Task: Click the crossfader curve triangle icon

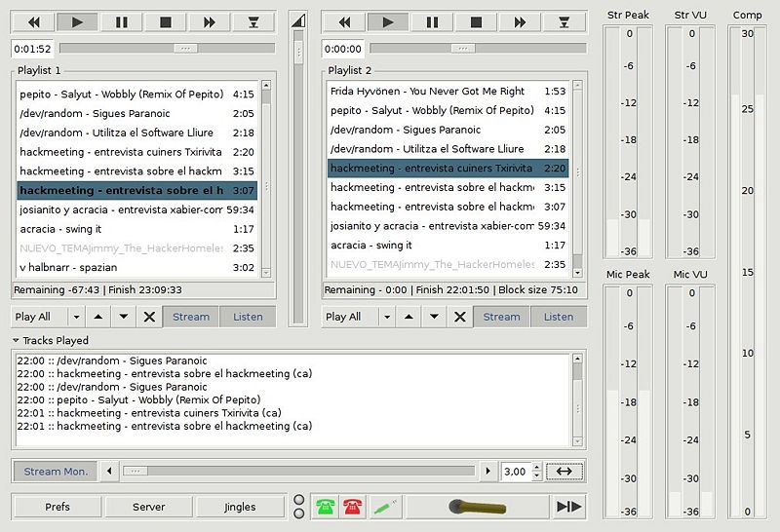Action: [x=298, y=20]
